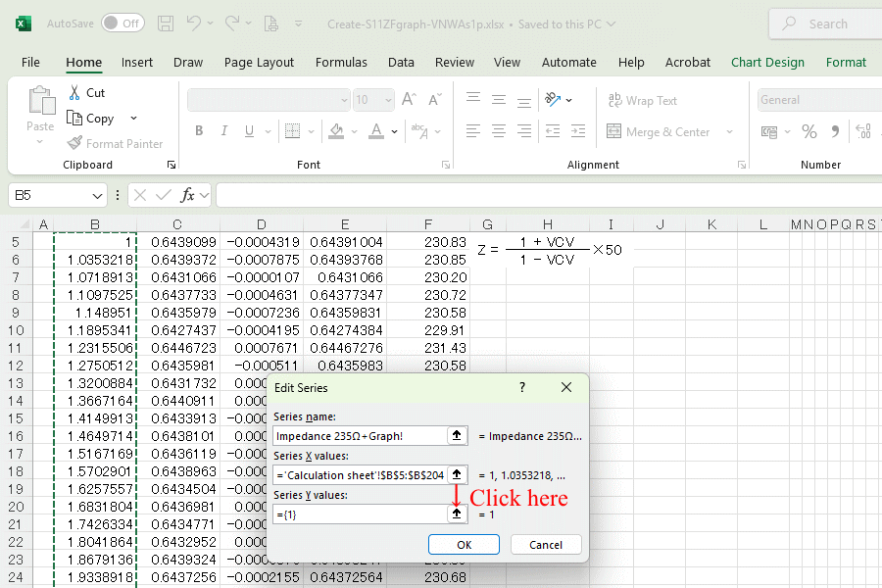Click Series X values range selector button
The width and height of the screenshot is (882, 588).
pos(457,475)
